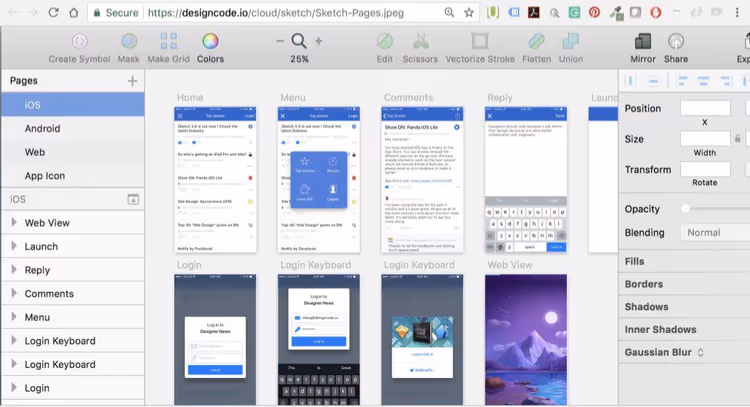Select the App Icon page
750x407 pixels.
73,176
